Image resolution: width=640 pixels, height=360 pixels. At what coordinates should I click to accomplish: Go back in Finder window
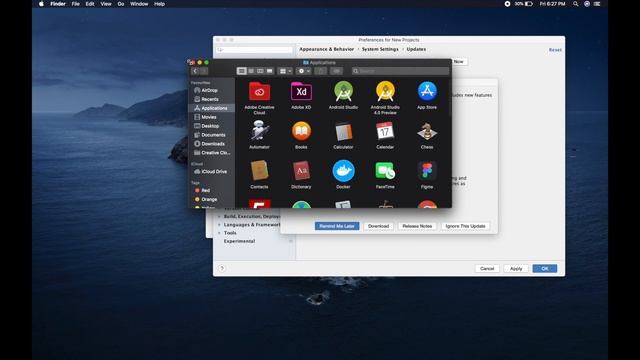coord(195,71)
